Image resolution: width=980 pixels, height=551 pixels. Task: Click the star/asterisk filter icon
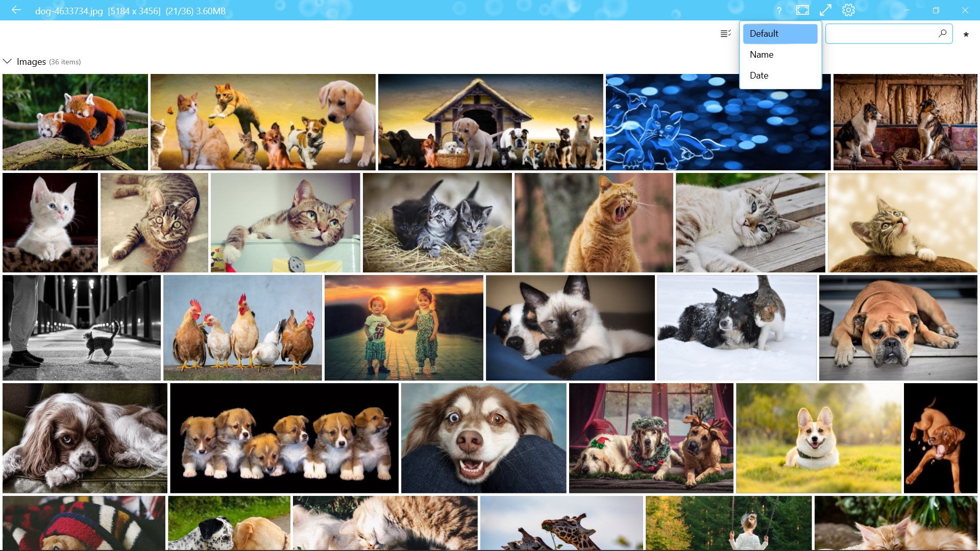966,35
